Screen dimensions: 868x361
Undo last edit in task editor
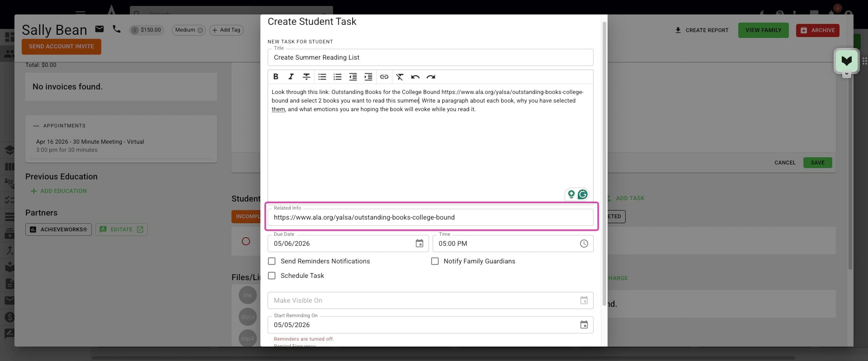pyautogui.click(x=415, y=77)
